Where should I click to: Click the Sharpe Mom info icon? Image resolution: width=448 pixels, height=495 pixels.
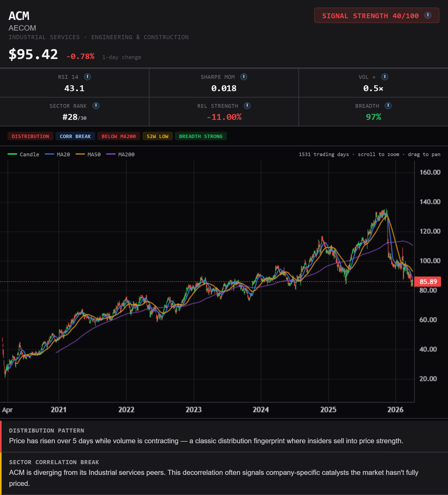click(x=244, y=77)
